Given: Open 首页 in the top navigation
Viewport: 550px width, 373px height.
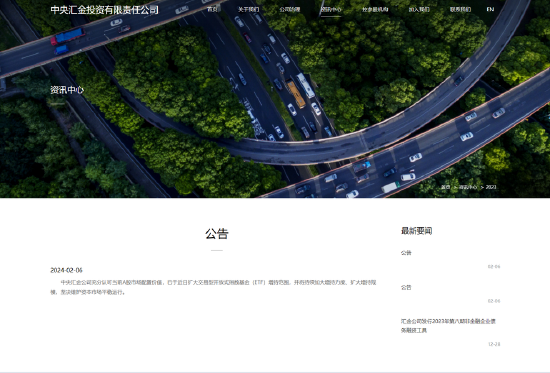Looking at the screenshot, I should pos(212,9).
